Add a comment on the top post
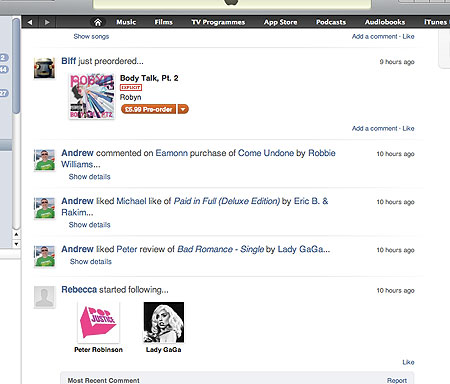Image resolution: width=450 pixels, height=384 pixels. coord(374,36)
